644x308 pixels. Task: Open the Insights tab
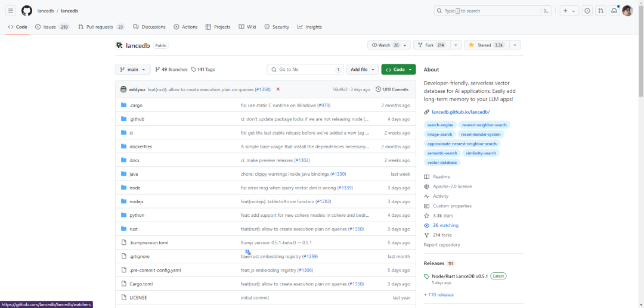point(309,27)
